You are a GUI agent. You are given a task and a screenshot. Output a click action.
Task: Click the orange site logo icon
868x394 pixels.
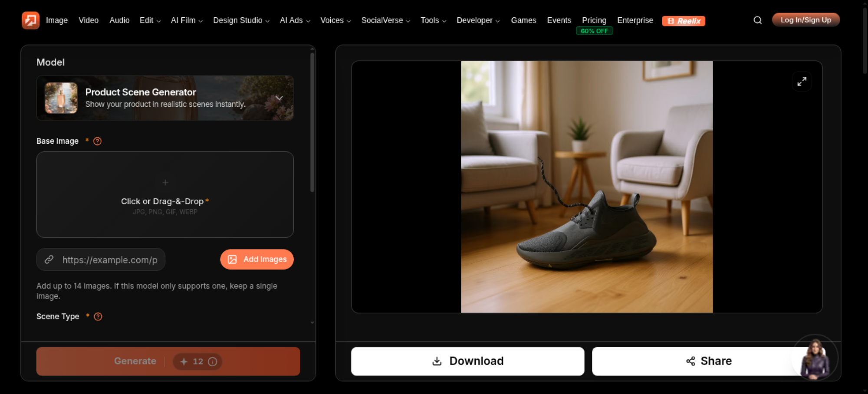coord(30,20)
